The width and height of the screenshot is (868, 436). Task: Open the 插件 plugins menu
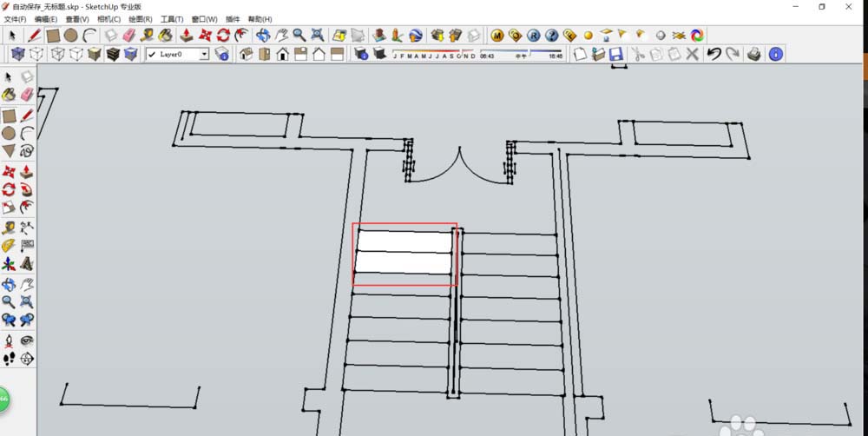(x=233, y=19)
